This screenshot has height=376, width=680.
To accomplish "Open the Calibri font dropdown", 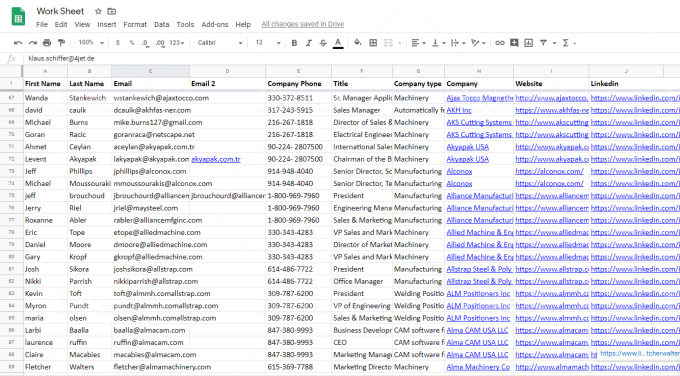I will tap(220, 43).
